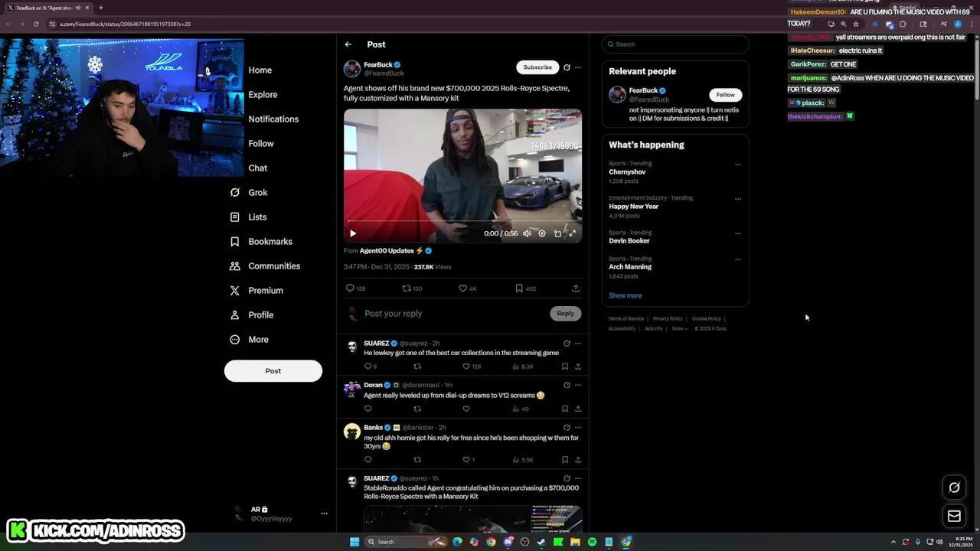The image size is (980, 551).
Task: Open Windows Start menu
Action: click(x=354, y=542)
